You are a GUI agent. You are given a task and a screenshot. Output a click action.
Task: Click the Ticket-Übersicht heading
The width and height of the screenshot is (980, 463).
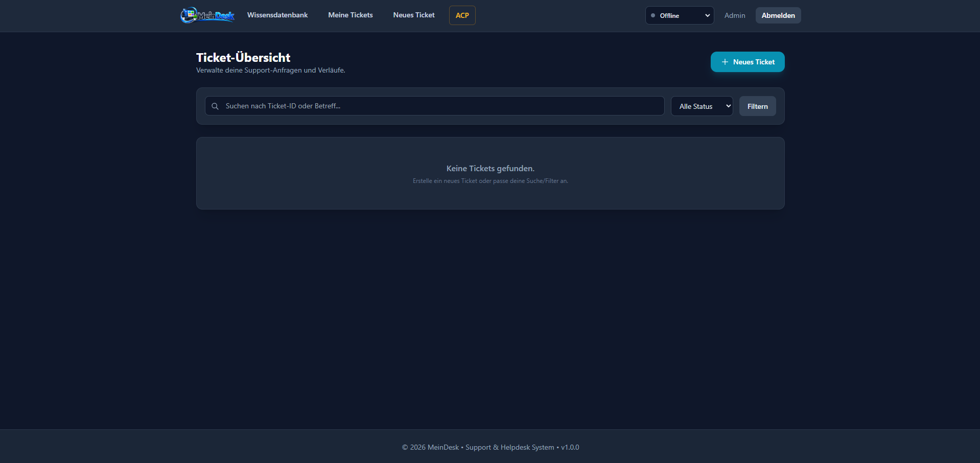point(243,58)
